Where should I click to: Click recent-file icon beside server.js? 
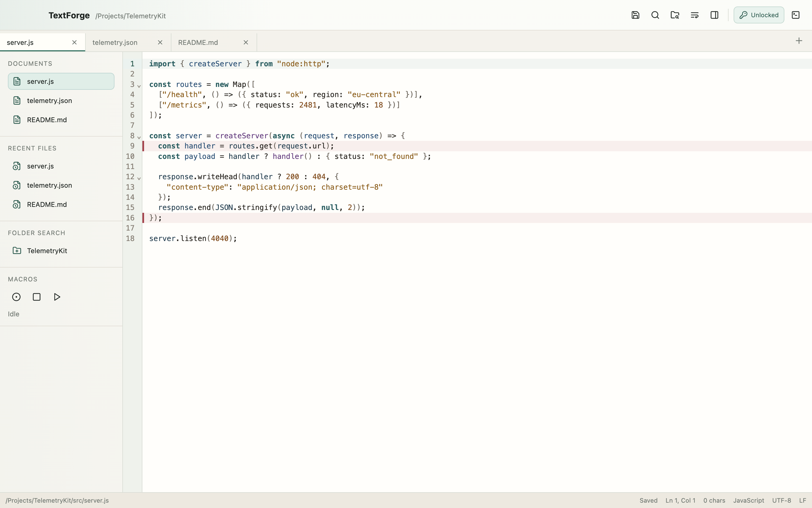click(17, 166)
